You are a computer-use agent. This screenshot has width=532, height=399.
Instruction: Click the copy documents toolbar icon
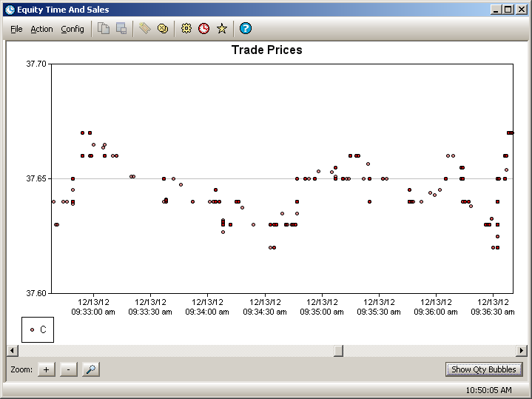click(104, 28)
